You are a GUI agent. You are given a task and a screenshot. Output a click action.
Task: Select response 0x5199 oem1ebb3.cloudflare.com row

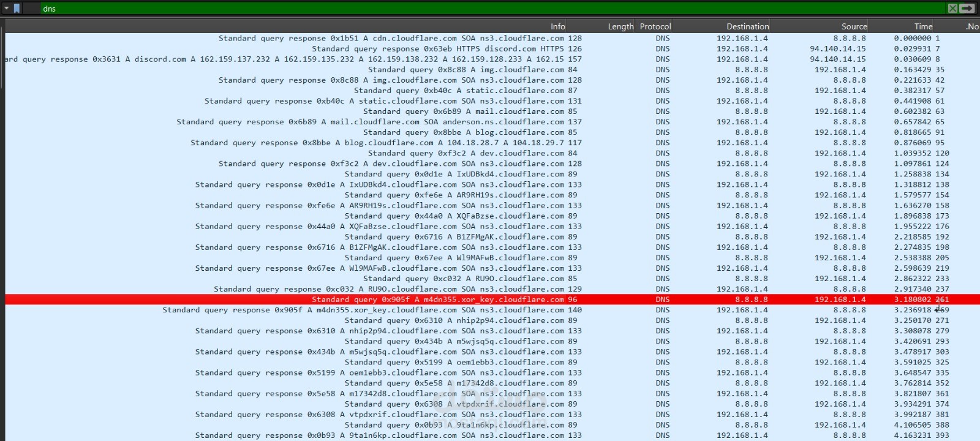tap(492, 372)
